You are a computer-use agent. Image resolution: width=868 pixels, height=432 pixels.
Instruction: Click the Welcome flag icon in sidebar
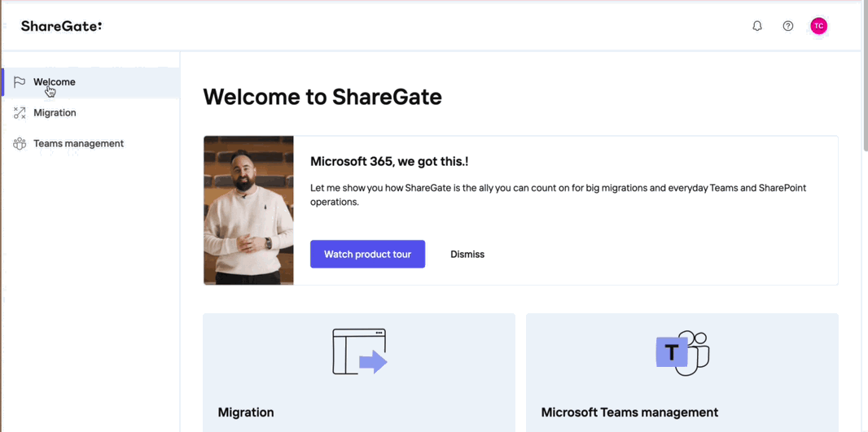[x=20, y=82]
